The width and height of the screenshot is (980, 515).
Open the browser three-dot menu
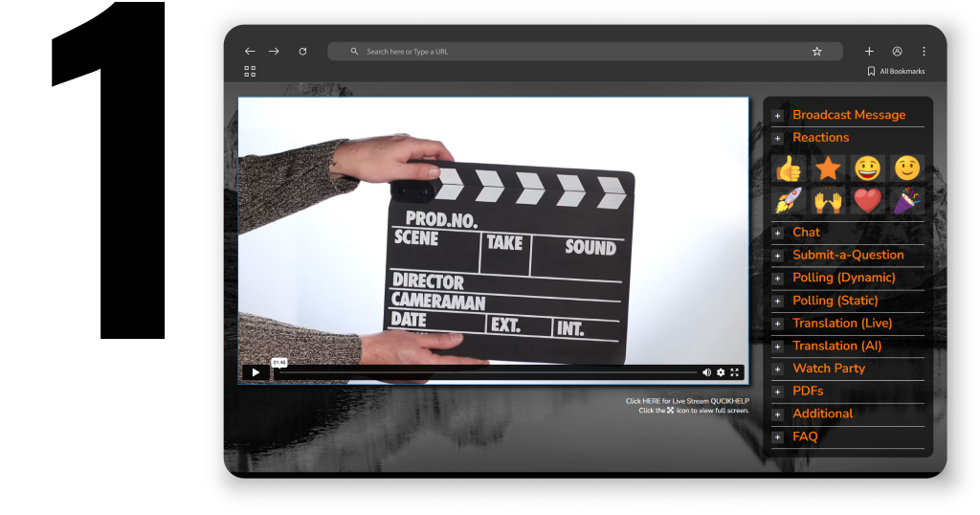coord(924,52)
